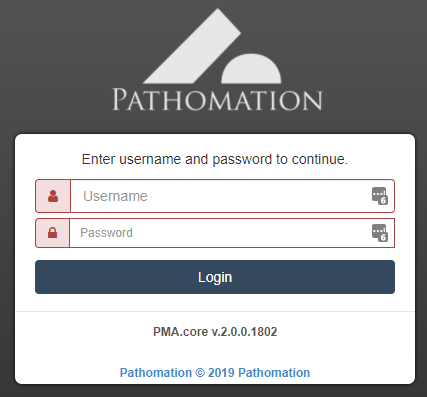Image resolution: width=427 pixels, height=397 pixels.
Task: Click the divider line above the version label
Action: [x=215, y=311]
